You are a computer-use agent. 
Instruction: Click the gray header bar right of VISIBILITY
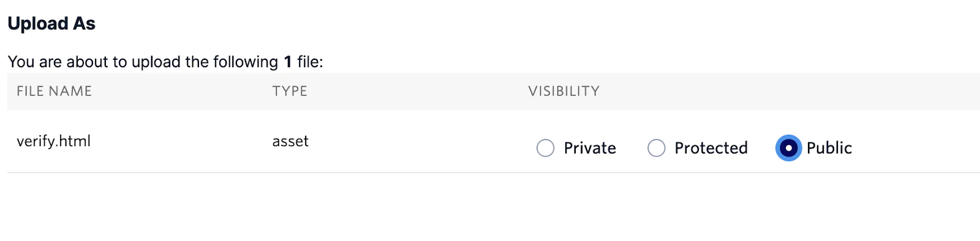790,91
